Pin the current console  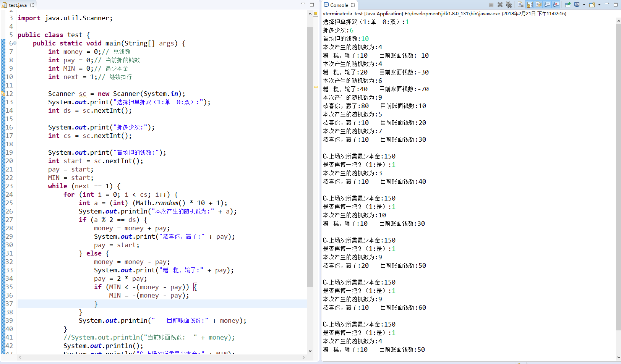[x=568, y=5]
